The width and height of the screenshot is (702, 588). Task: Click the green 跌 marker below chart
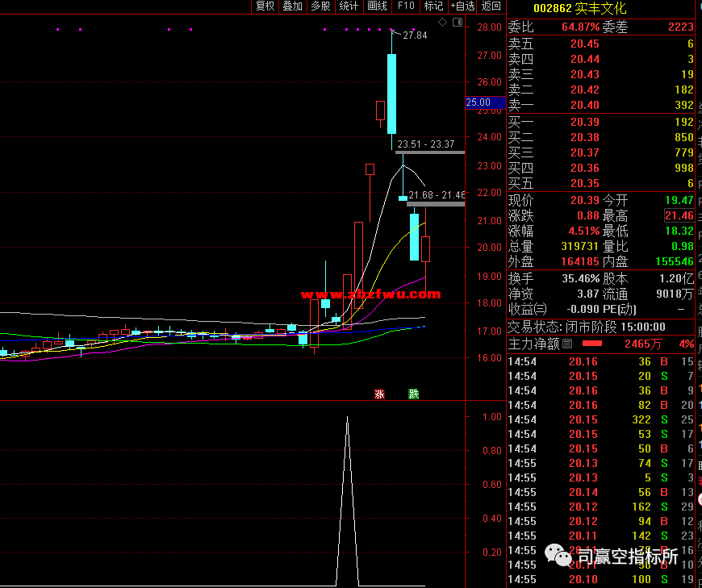[x=414, y=394]
